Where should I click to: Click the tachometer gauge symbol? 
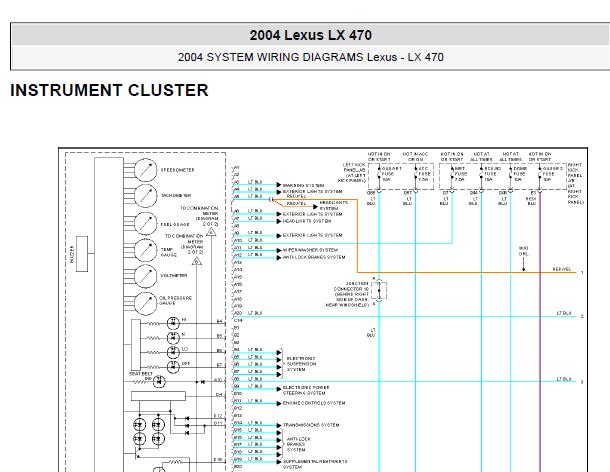(145, 195)
